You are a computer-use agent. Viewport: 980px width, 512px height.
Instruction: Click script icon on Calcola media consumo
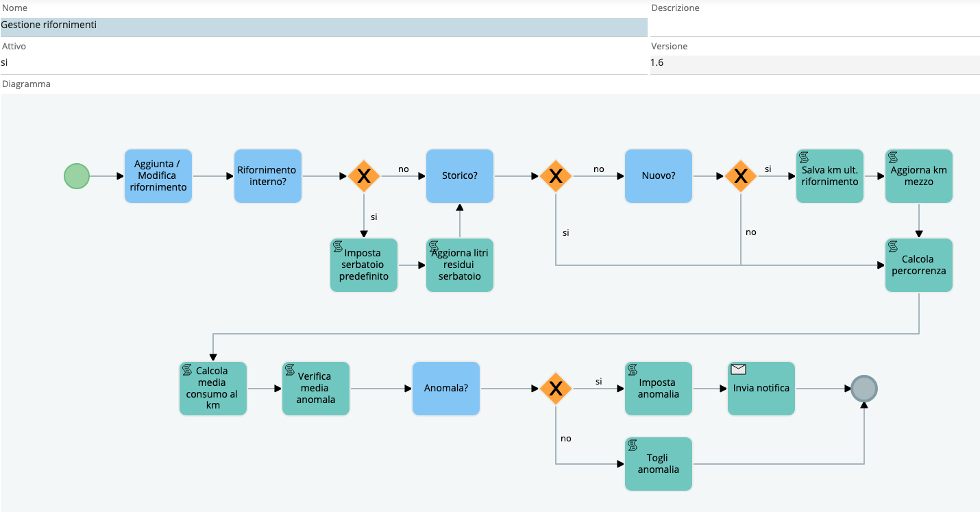[187, 369]
